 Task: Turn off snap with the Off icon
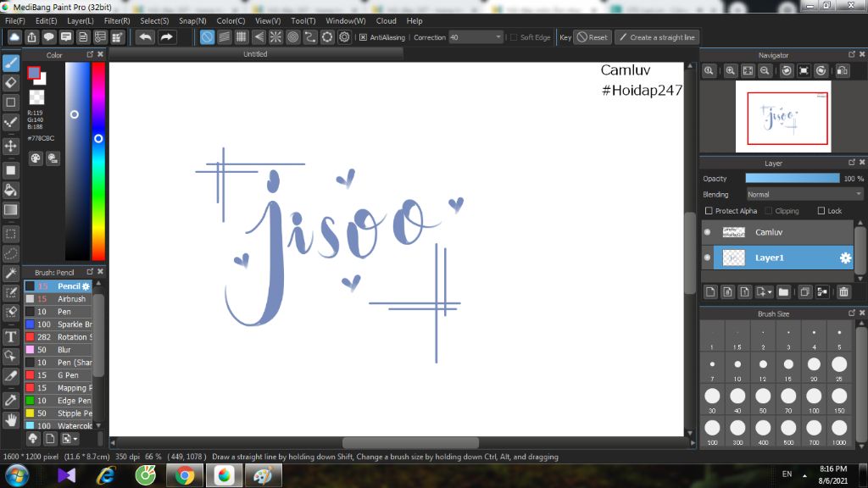click(x=207, y=37)
